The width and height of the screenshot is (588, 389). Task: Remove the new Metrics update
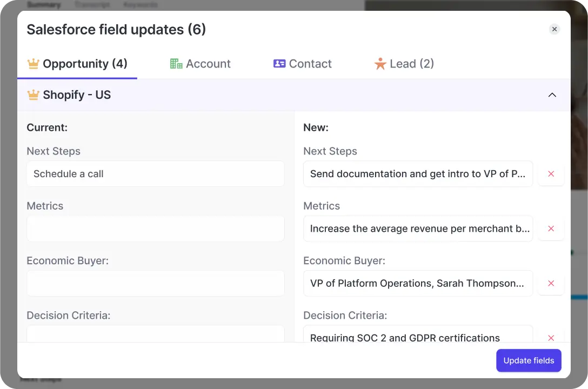551,229
